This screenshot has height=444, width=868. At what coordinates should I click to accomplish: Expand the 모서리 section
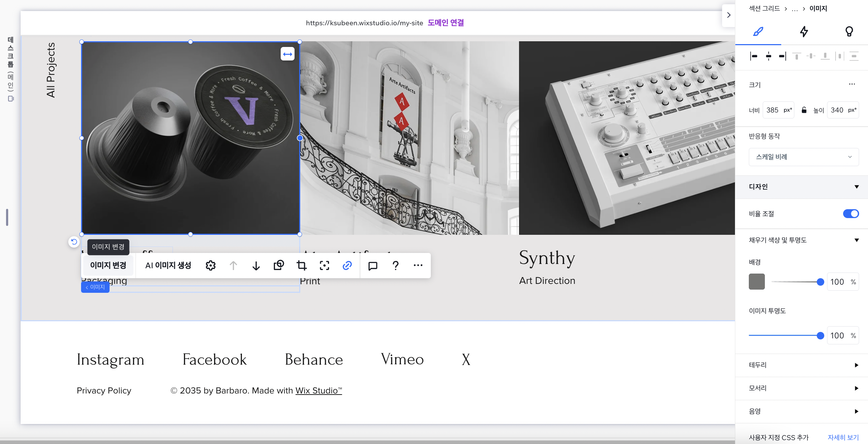tap(804, 388)
